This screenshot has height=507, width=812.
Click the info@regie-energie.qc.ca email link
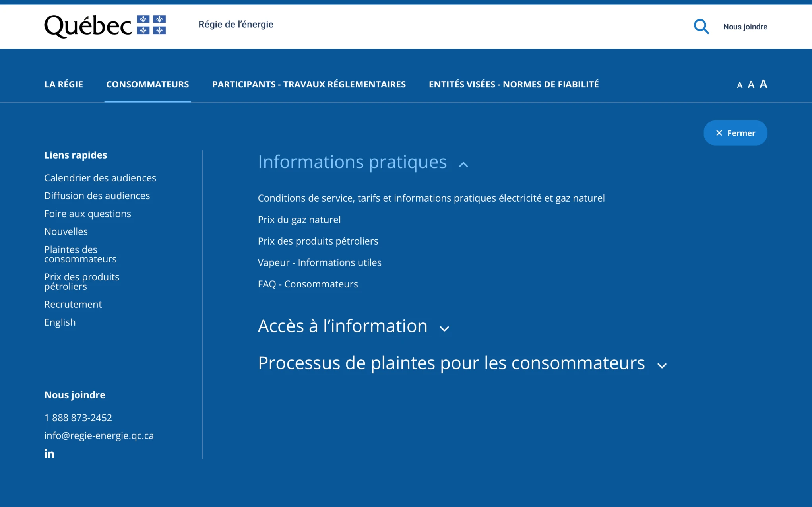(x=99, y=435)
